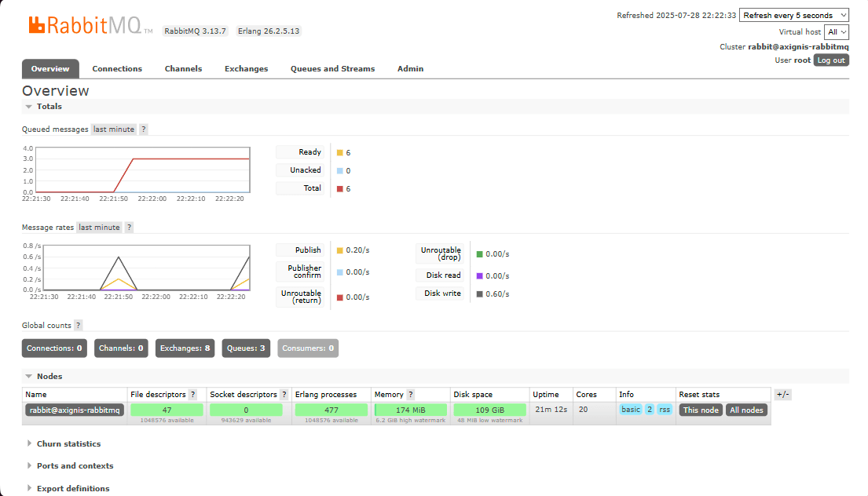Click uptime value 21m 12s

point(551,410)
